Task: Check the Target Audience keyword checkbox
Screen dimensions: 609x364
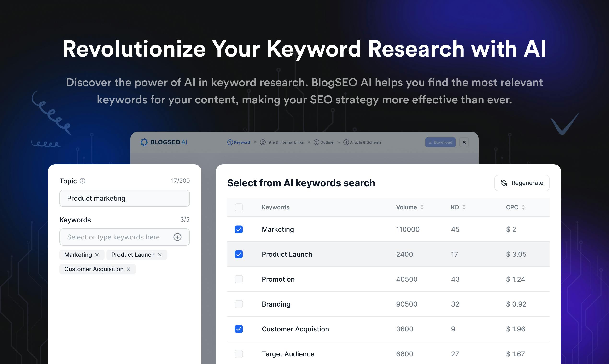Action: 239,354
